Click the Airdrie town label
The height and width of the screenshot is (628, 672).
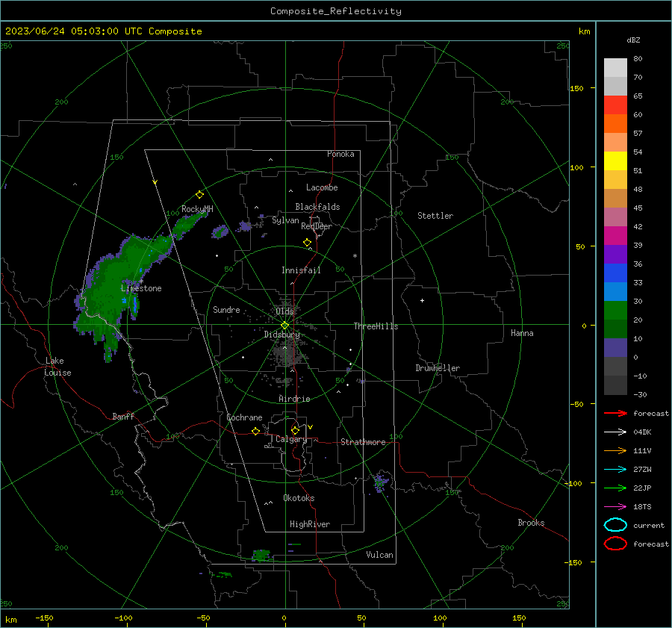point(294,399)
